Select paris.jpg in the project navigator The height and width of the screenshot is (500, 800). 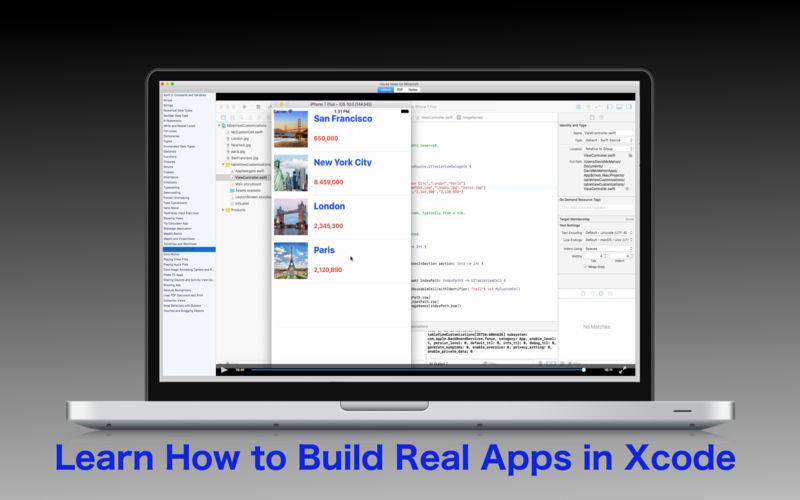(237, 152)
